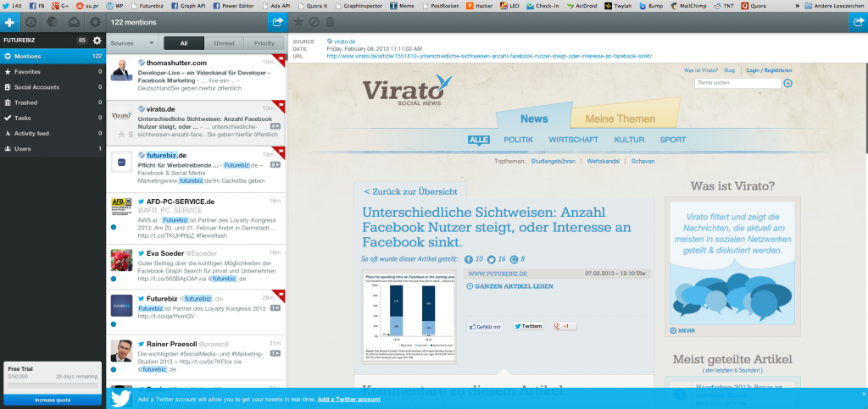
Task: Open Activity feed in the sidebar
Action: (x=53, y=133)
